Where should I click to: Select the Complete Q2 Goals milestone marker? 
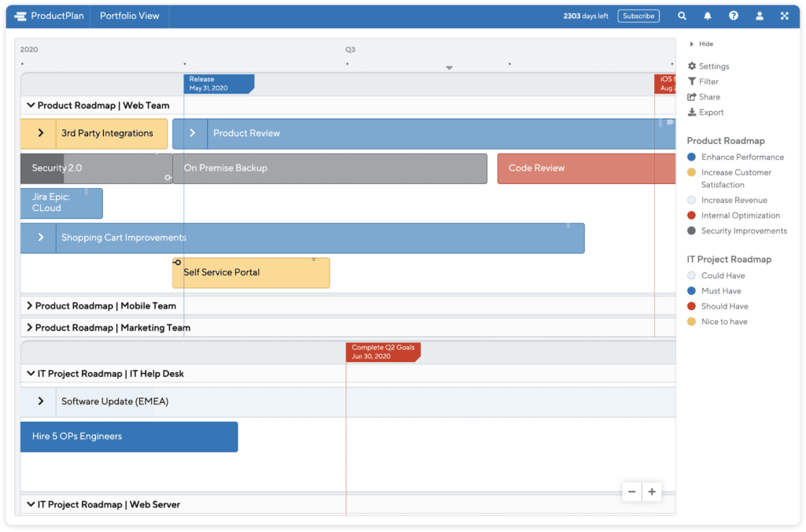(383, 352)
